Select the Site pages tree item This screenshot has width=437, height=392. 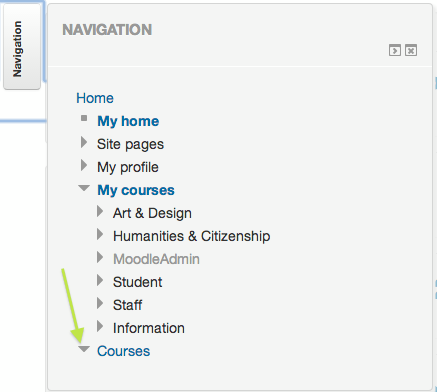point(130,144)
